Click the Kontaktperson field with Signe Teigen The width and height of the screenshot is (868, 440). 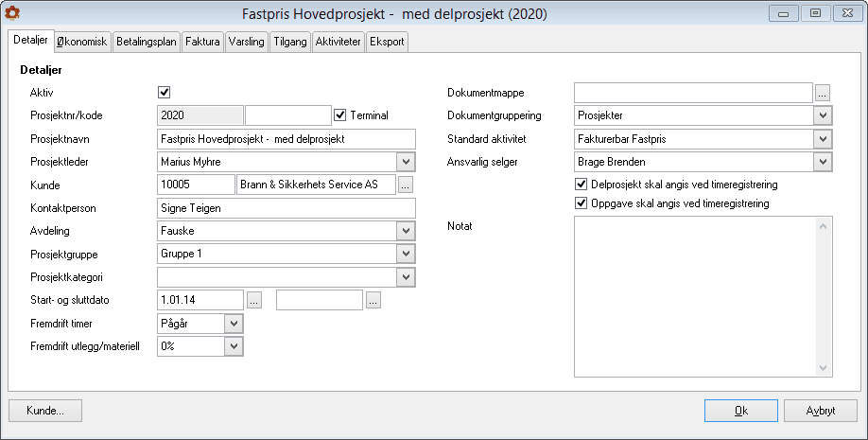coord(286,208)
